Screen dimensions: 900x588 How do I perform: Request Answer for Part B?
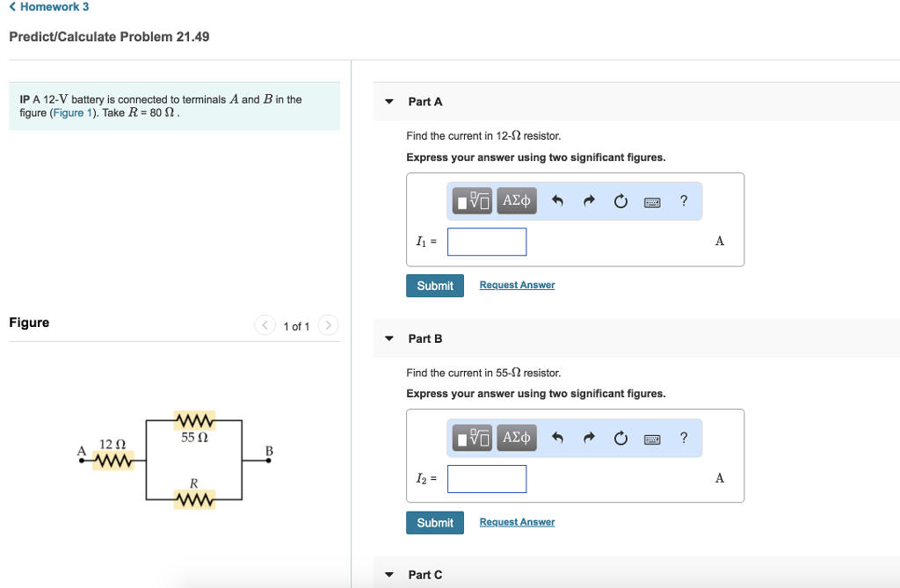tap(516, 521)
